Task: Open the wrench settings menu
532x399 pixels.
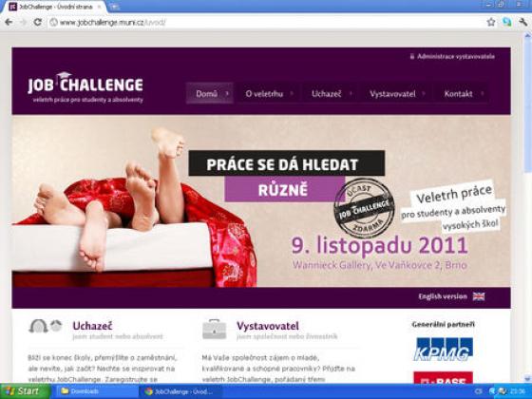Action: (523, 23)
